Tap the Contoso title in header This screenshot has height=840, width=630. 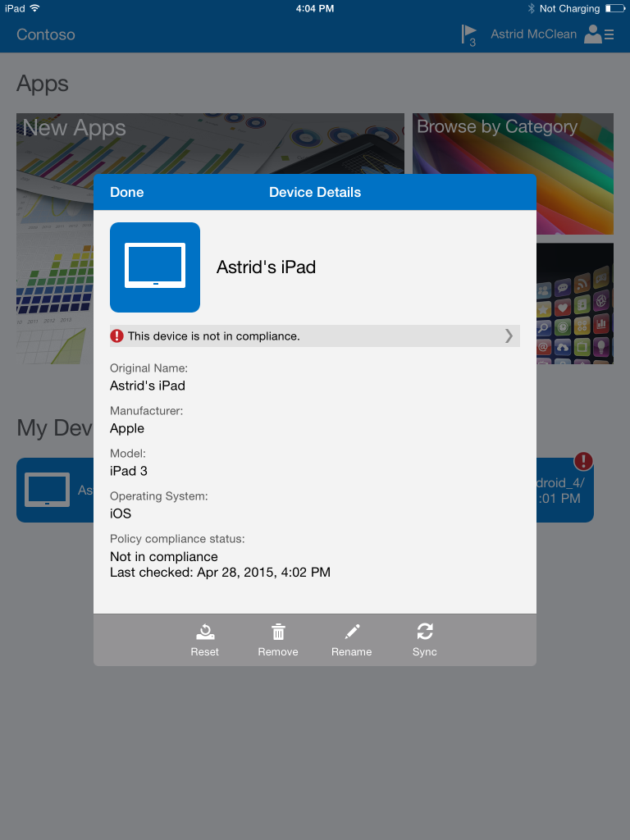coord(46,34)
